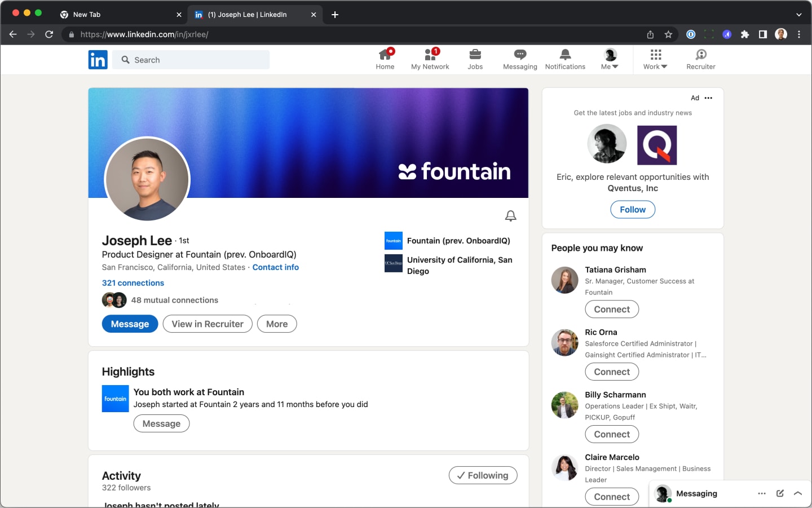Open the 1Password extension icon
812x508 pixels.
click(x=691, y=34)
